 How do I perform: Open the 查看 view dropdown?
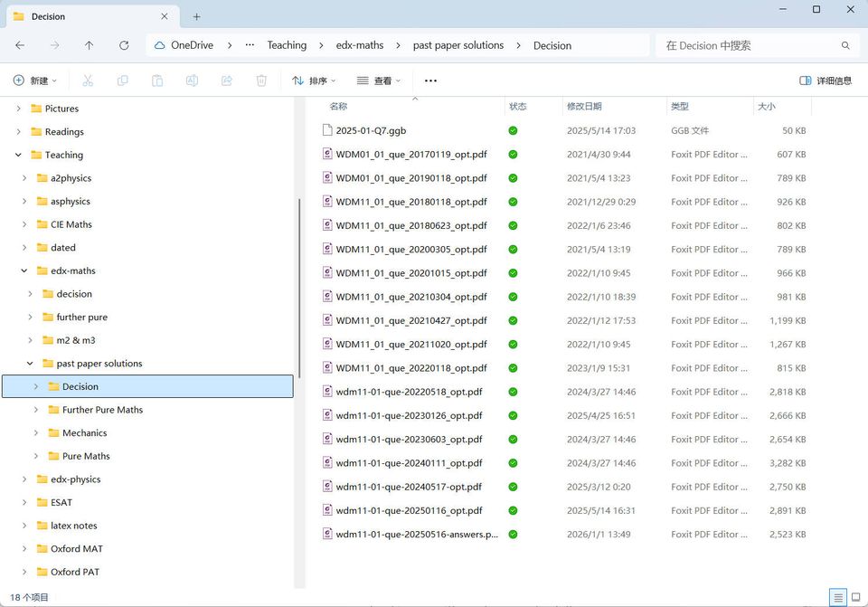coord(379,81)
